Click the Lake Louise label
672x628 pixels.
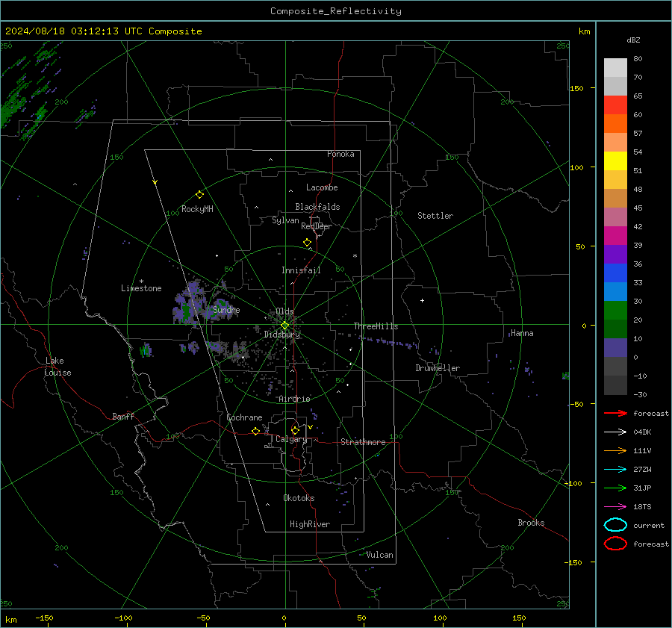(57, 367)
